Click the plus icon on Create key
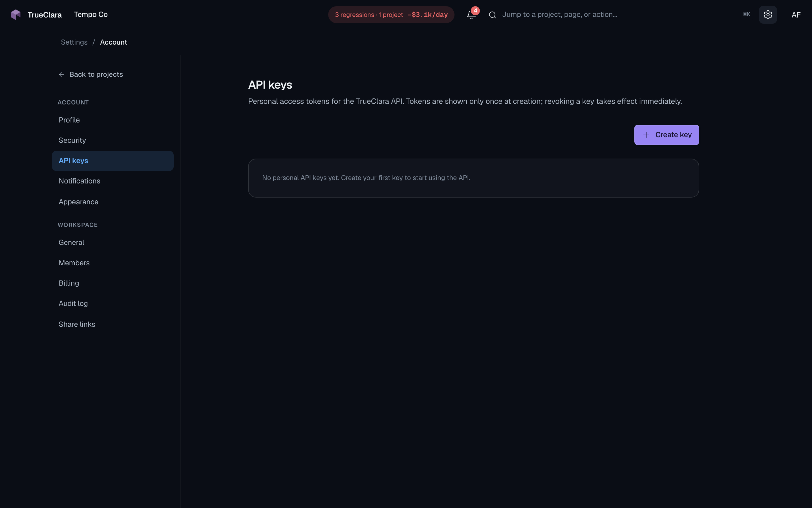812x508 pixels. tap(646, 135)
